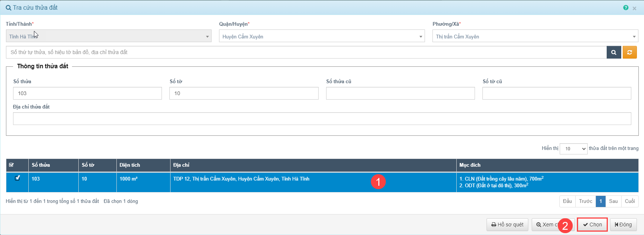Click the Hồ sơ quét printer button
644x235 pixels.
coord(507,225)
